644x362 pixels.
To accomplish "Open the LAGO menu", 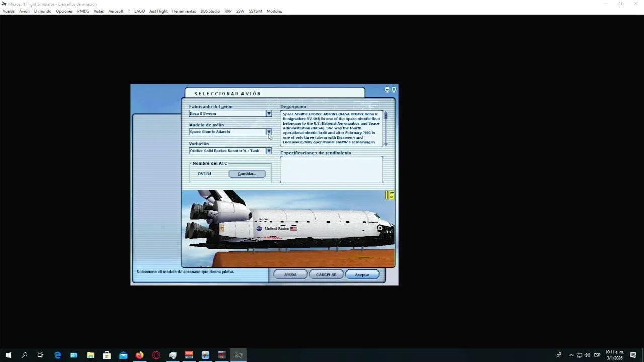I will click(139, 11).
